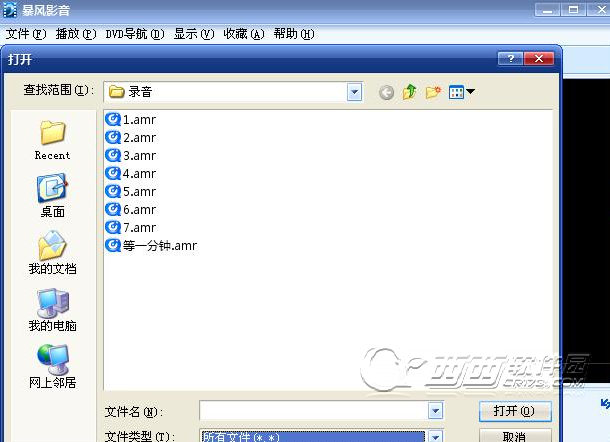
Task: Click file name text 等一分钟.amr
Action: coord(160,246)
